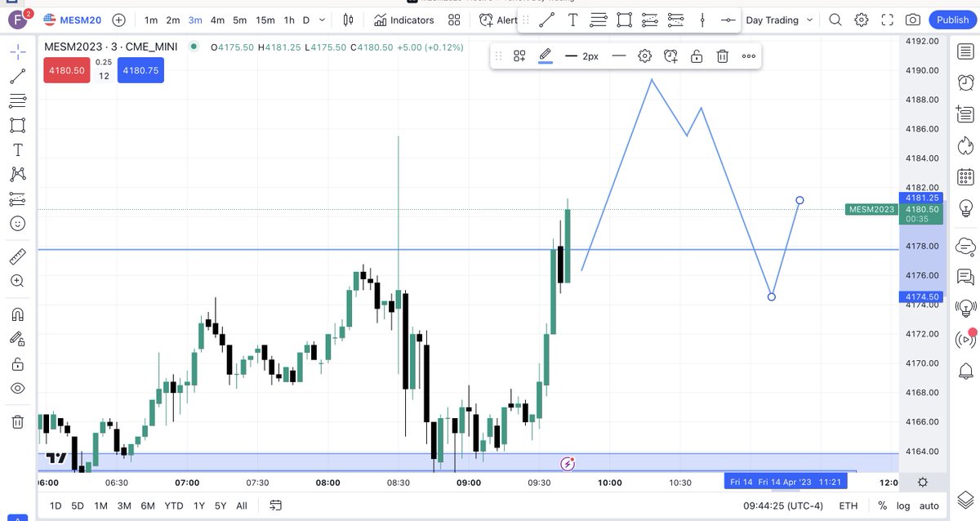The height and width of the screenshot is (521, 980).
Task: Switch to the 2m timeframe
Action: click(x=173, y=20)
